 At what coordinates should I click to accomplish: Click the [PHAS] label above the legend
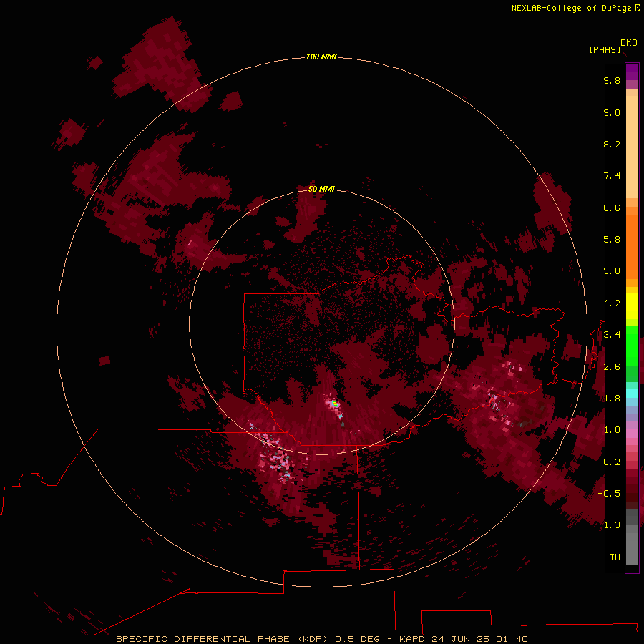click(605, 49)
